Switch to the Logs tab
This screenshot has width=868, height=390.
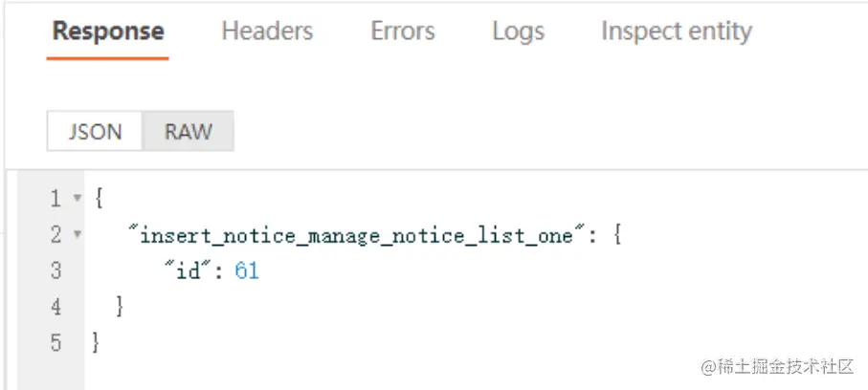coord(519,32)
